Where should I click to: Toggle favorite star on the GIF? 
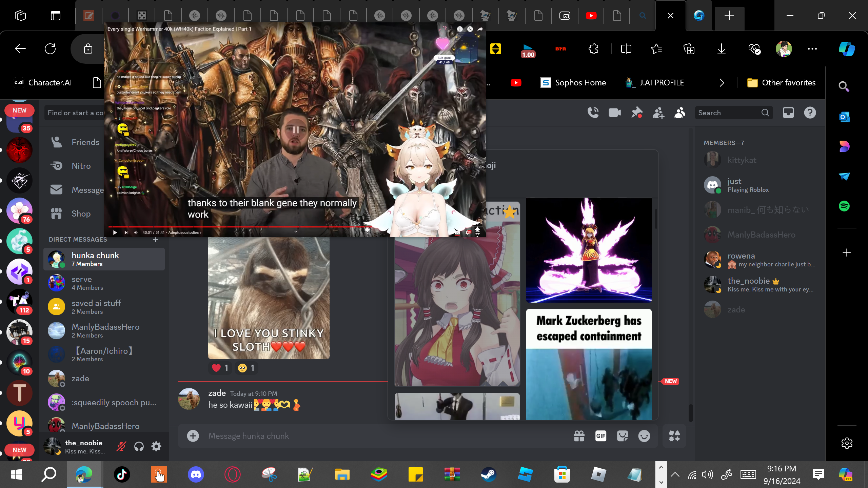tap(509, 212)
